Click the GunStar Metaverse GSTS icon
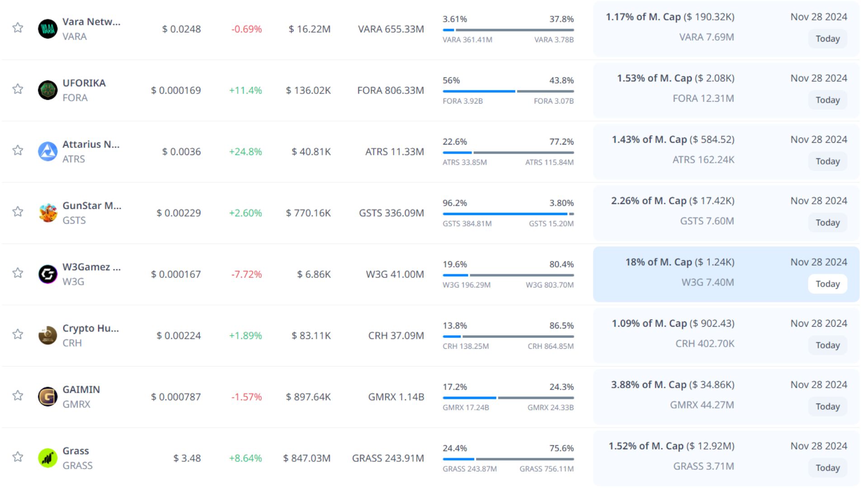 tap(47, 213)
